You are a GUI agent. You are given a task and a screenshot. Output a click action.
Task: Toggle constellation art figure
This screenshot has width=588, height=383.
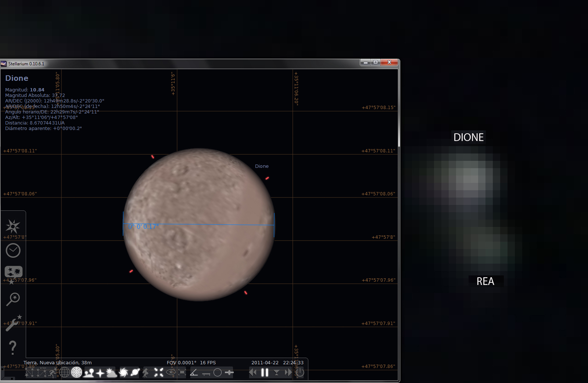(x=53, y=372)
